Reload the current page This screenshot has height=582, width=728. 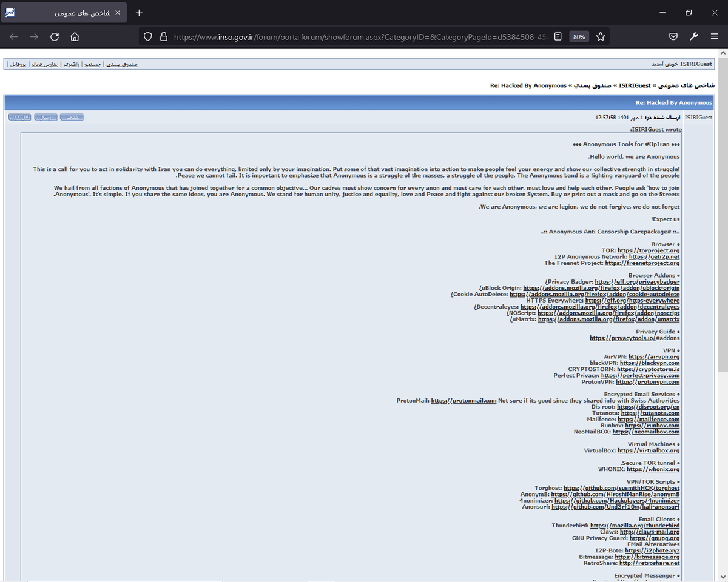[55, 36]
